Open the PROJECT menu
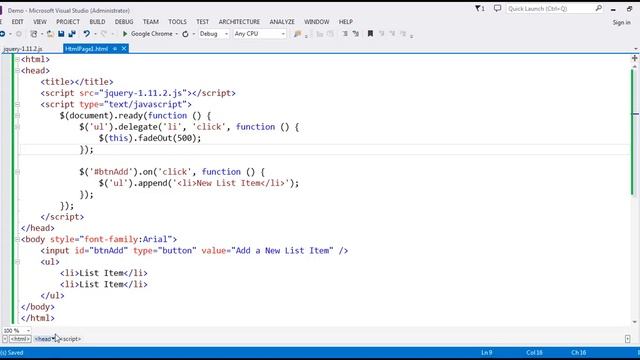Screen dimensions: 640x360 (68, 22)
